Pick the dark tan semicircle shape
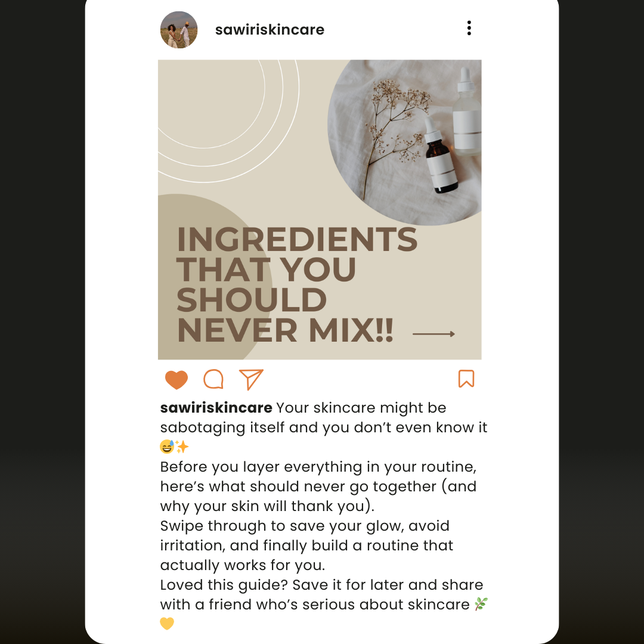The image size is (644, 644). [215, 277]
